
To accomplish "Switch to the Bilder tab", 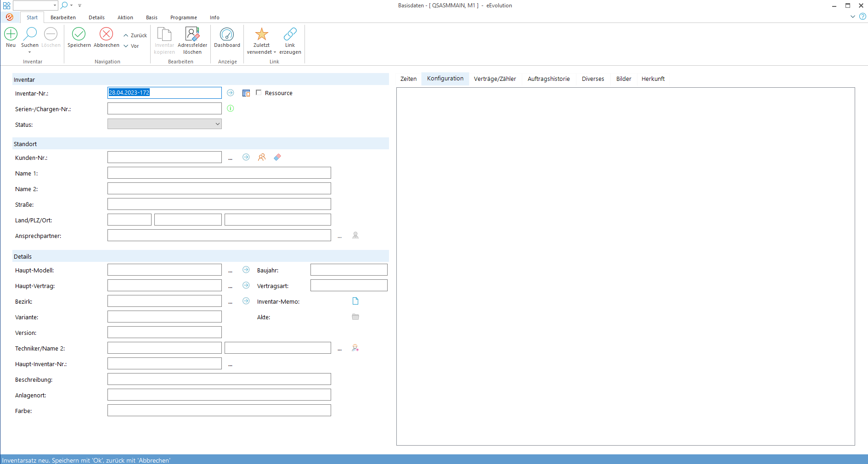I will click(x=624, y=79).
